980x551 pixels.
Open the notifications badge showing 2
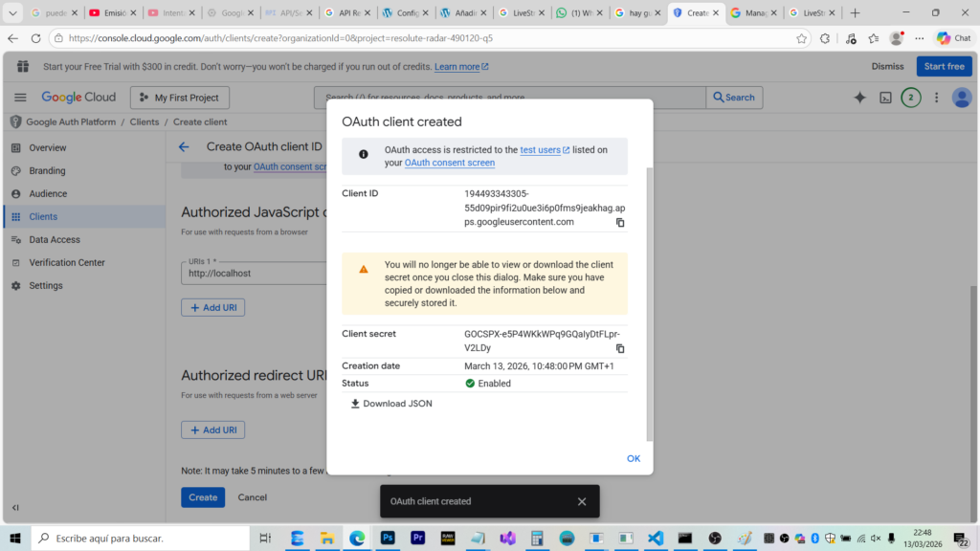[911, 98]
